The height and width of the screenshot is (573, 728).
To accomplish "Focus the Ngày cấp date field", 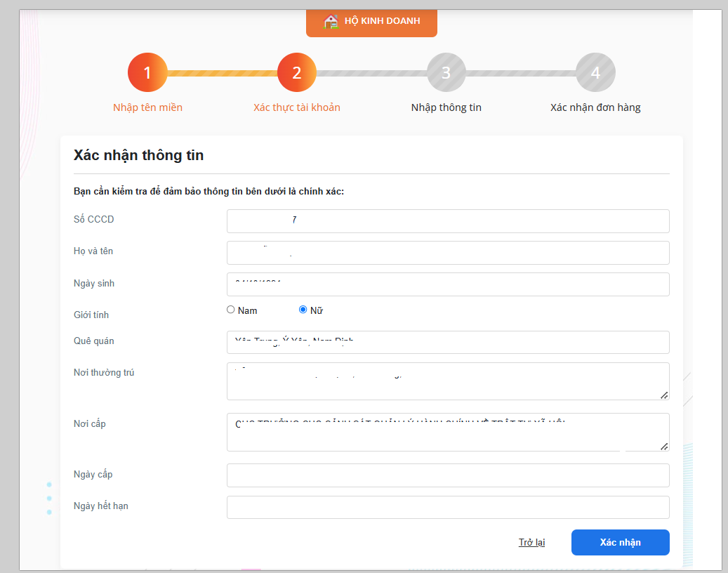I will coord(448,475).
